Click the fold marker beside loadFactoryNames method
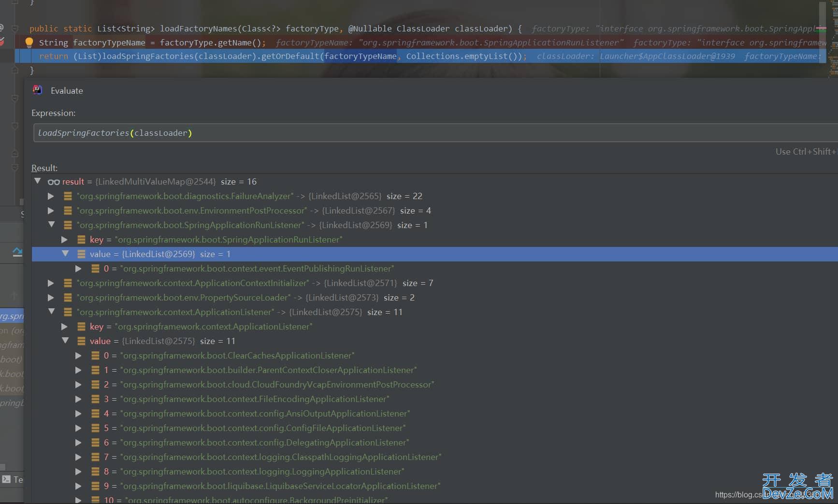This screenshot has height=504, width=838. coord(15,29)
